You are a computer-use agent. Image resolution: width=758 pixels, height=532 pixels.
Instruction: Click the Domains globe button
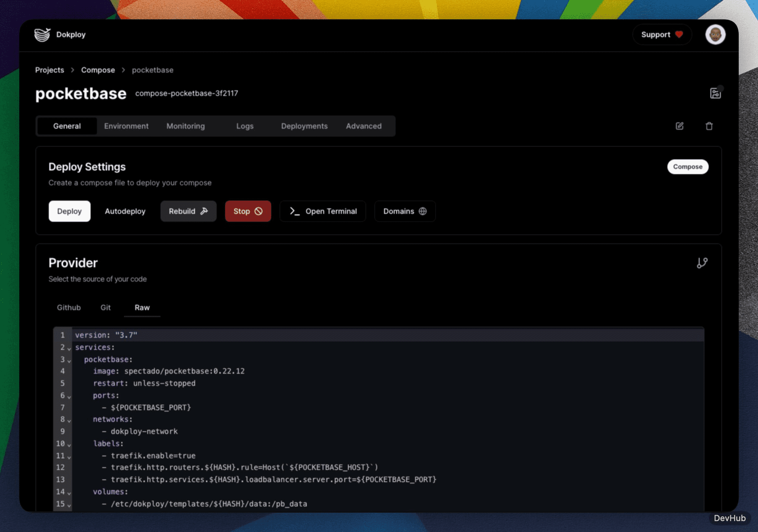pyautogui.click(x=405, y=211)
